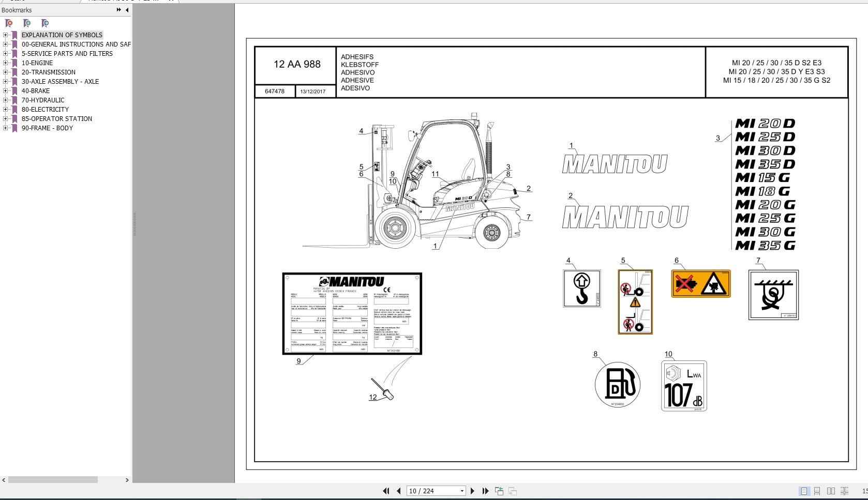Viewport: 868px width, 500px height.
Task: Click reference number 647478
Action: 275,92
